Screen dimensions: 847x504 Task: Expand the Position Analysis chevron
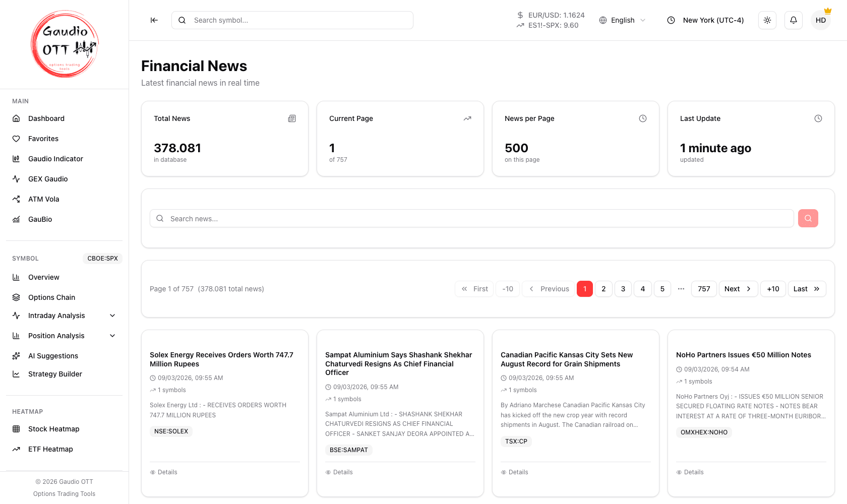(x=112, y=336)
